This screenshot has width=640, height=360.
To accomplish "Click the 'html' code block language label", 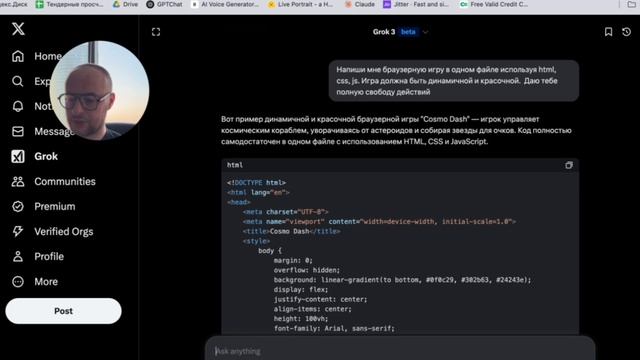I will [235, 165].
